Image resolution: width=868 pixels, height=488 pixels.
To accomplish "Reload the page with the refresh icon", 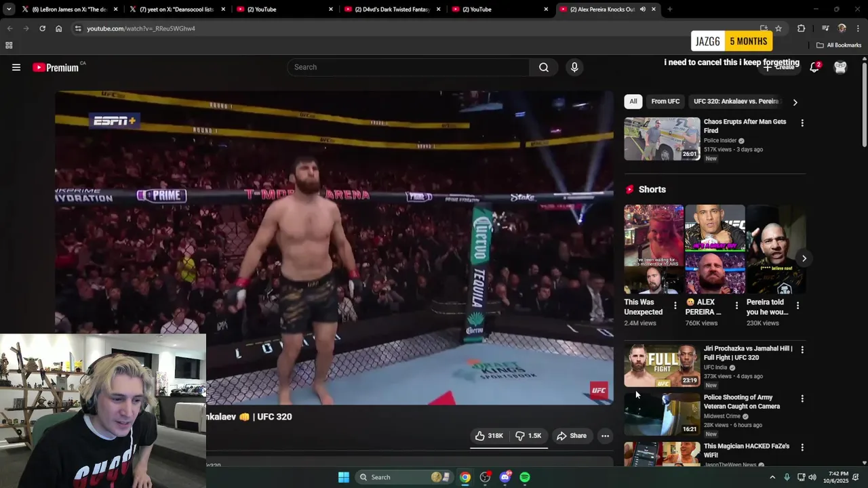I will pyautogui.click(x=42, y=28).
